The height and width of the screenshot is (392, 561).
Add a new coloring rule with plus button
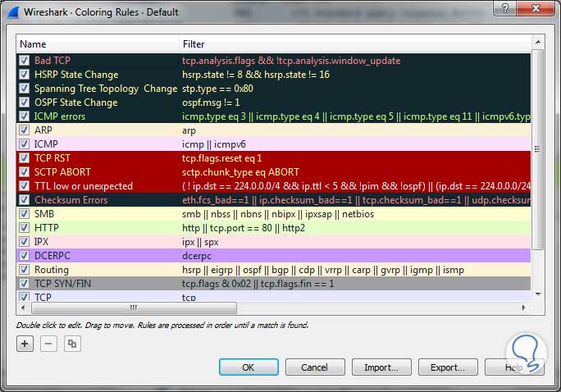tap(25, 344)
